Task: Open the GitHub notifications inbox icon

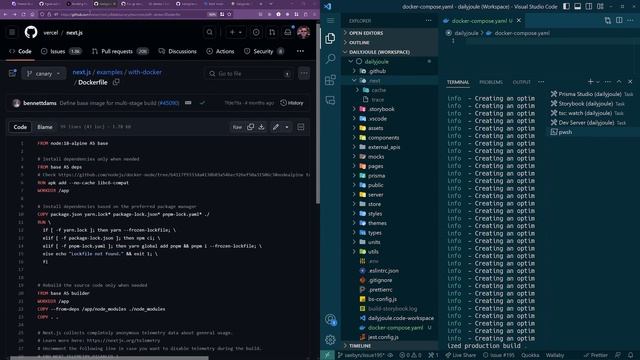Action: click(288, 32)
